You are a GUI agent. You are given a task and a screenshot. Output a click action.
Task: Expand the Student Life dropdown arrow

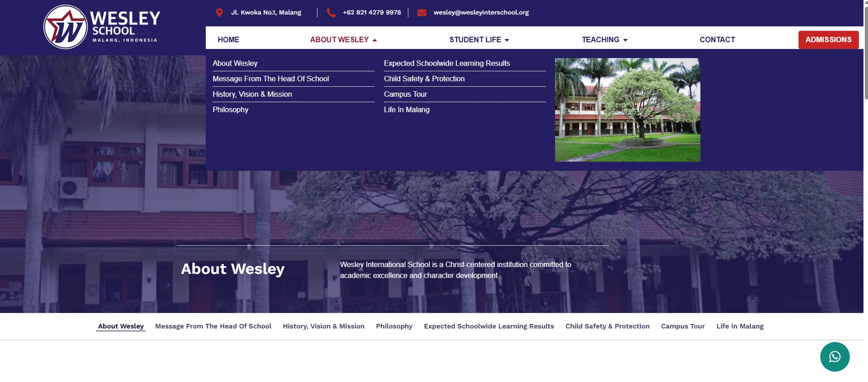point(507,40)
